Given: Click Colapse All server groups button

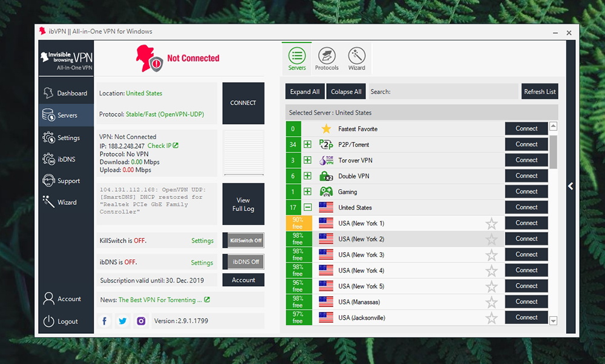Looking at the screenshot, I should point(346,91).
